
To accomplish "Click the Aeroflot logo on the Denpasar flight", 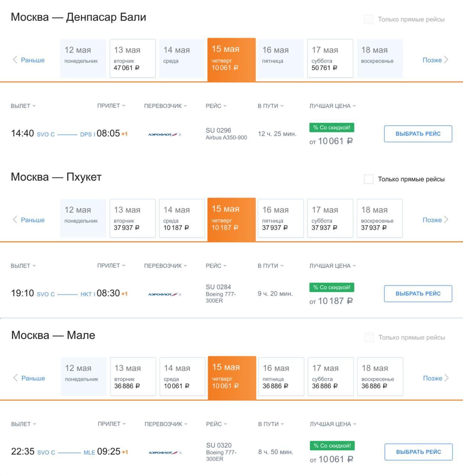I will click(x=165, y=134).
